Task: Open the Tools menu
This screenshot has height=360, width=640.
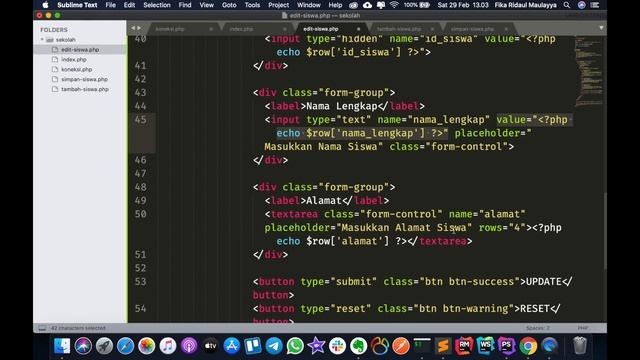Action: [252, 5]
